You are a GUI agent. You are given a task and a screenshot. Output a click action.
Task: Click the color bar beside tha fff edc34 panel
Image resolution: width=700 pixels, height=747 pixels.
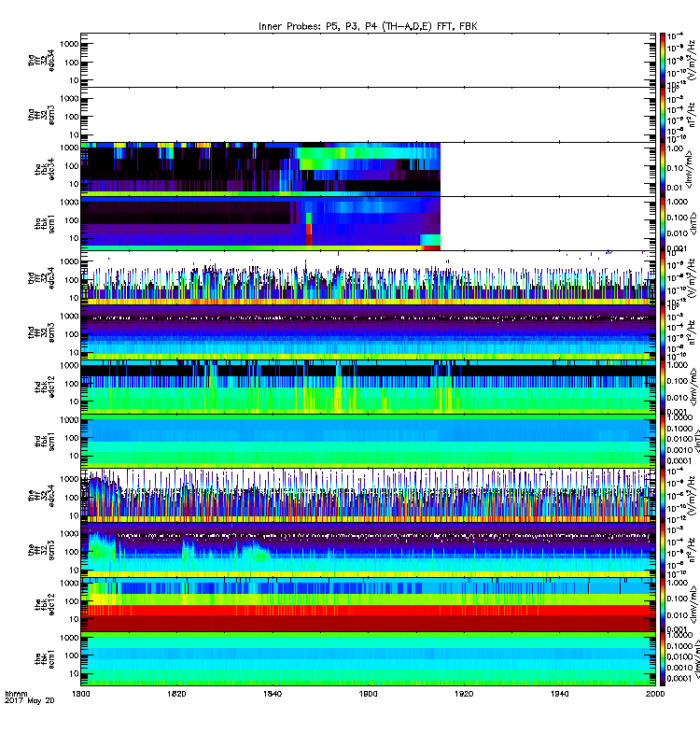coord(662,60)
